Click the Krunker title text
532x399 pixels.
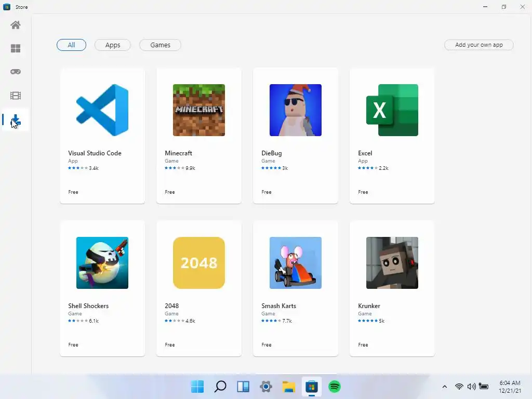[x=369, y=305]
